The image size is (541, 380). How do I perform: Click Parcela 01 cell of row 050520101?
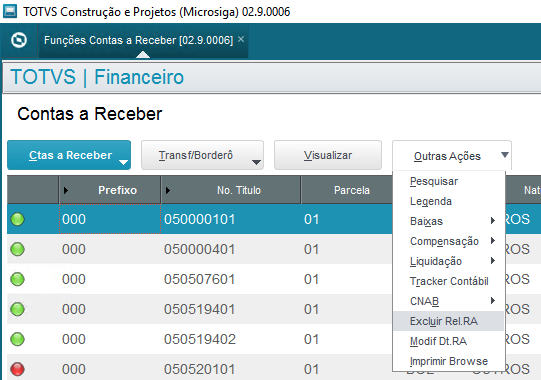tap(347, 368)
